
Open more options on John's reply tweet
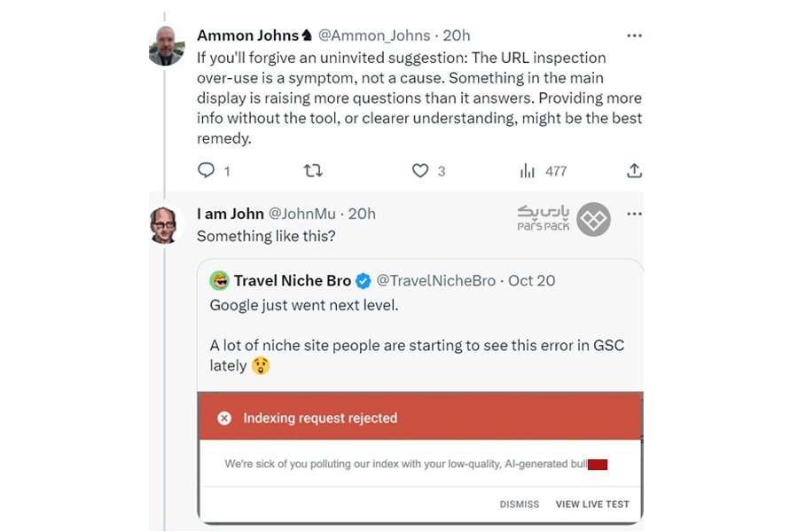[x=634, y=214]
